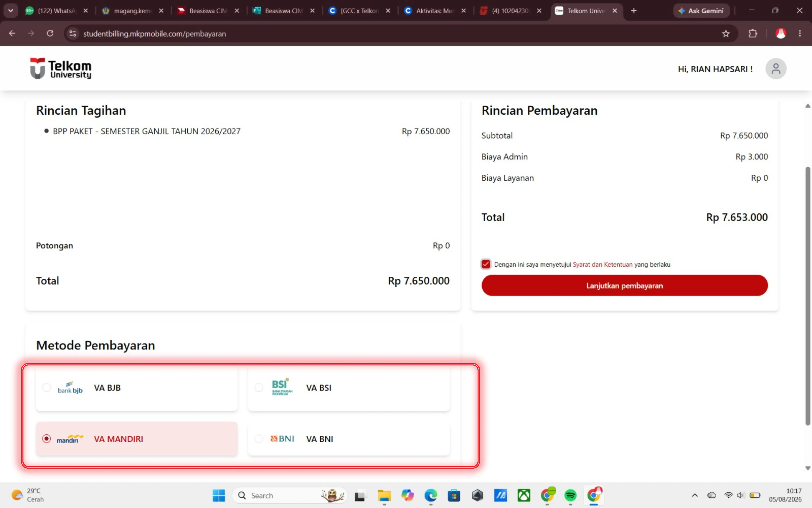
Task: Show hidden system tray icons chevron
Action: coord(695,495)
